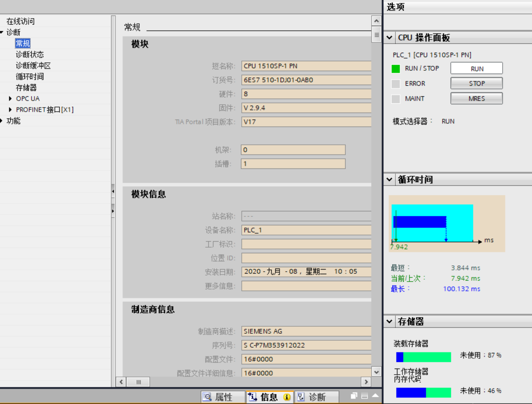
Task: Click the 装载存储器 usage bar
Action: click(x=423, y=357)
